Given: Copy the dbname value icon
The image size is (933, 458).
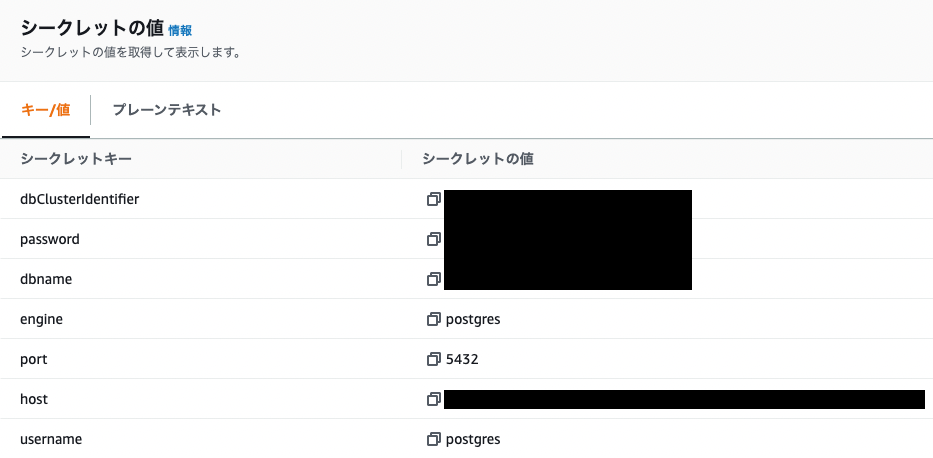Looking at the screenshot, I should [433, 279].
